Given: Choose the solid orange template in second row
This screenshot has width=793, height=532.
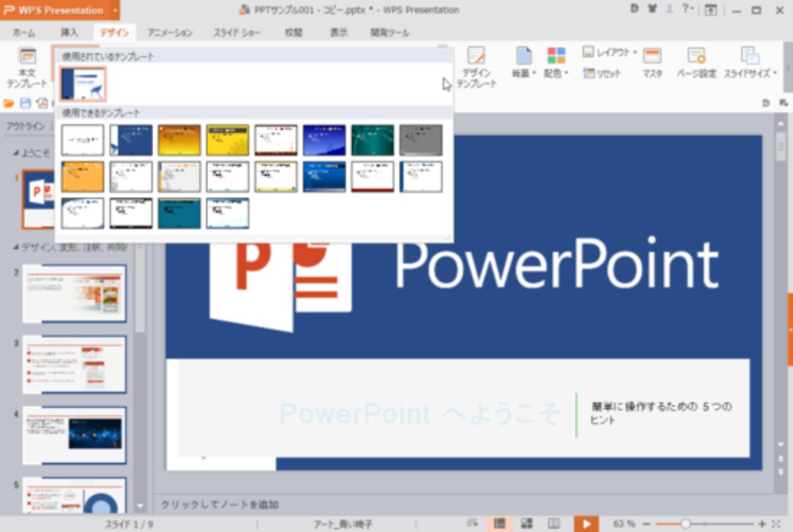Looking at the screenshot, I should pyautogui.click(x=83, y=176).
